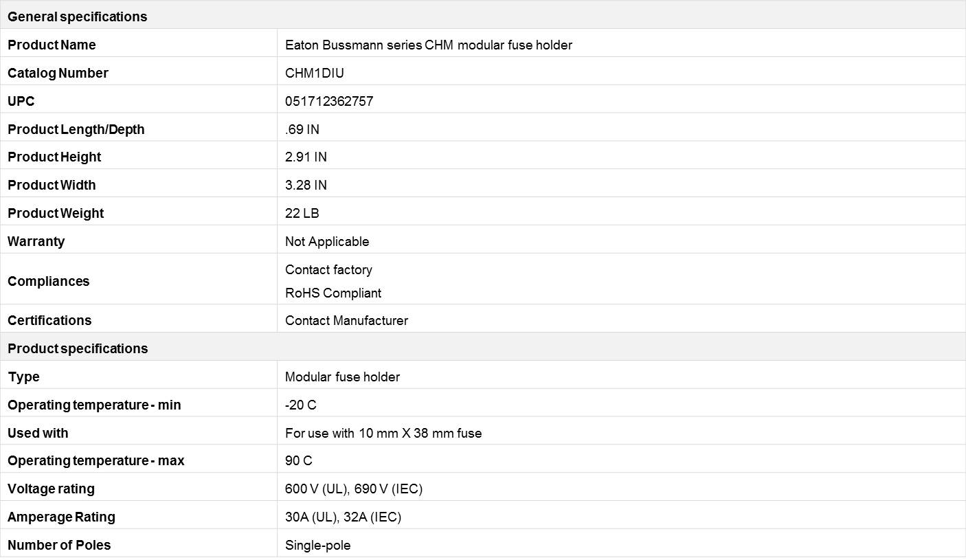Select the Product Height label
Screen dimensions: 966x560
coord(54,157)
